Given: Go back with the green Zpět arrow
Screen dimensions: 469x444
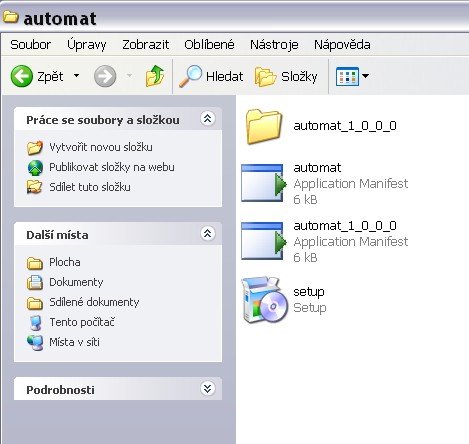Looking at the screenshot, I should point(22,76).
